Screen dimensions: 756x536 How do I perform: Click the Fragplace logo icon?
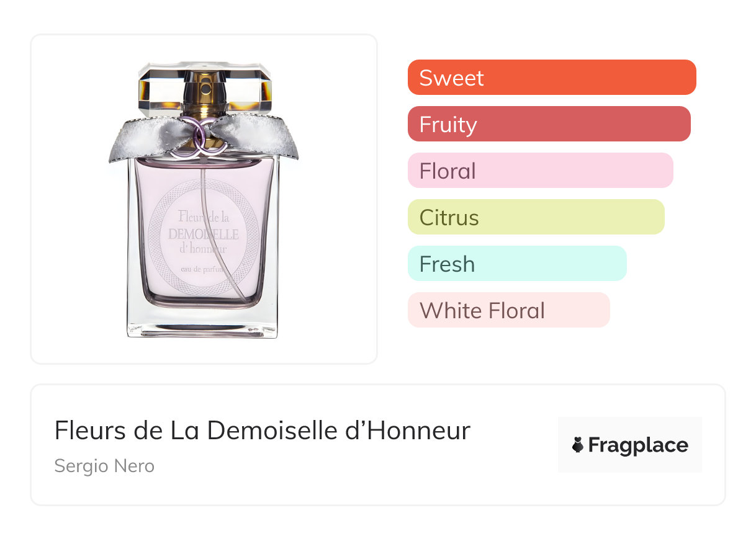click(578, 445)
